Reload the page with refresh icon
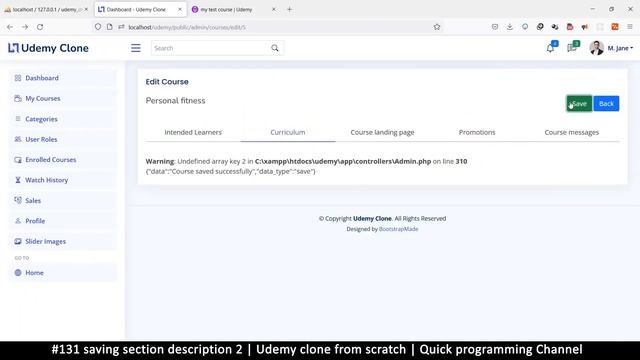This screenshot has height=360, width=640. (x=40, y=27)
